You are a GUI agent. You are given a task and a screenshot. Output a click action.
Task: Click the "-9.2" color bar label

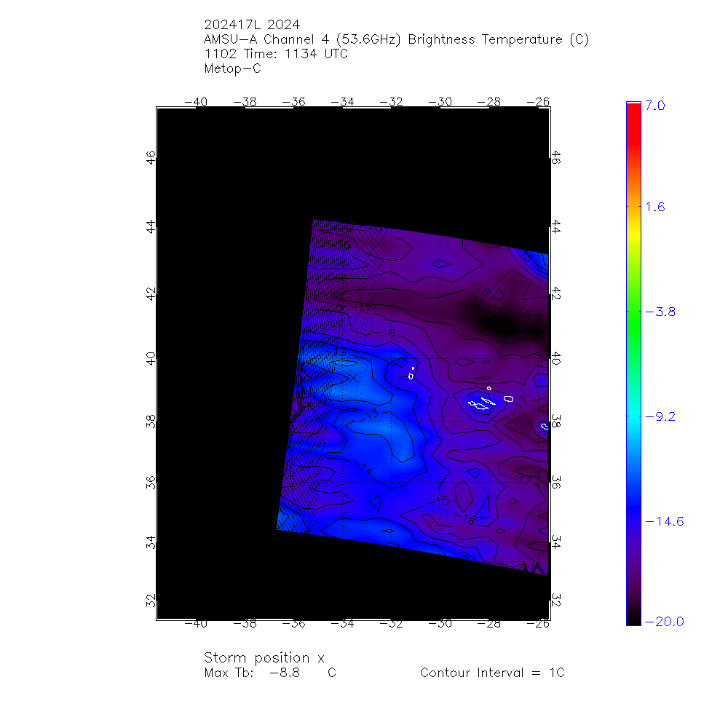point(660,416)
